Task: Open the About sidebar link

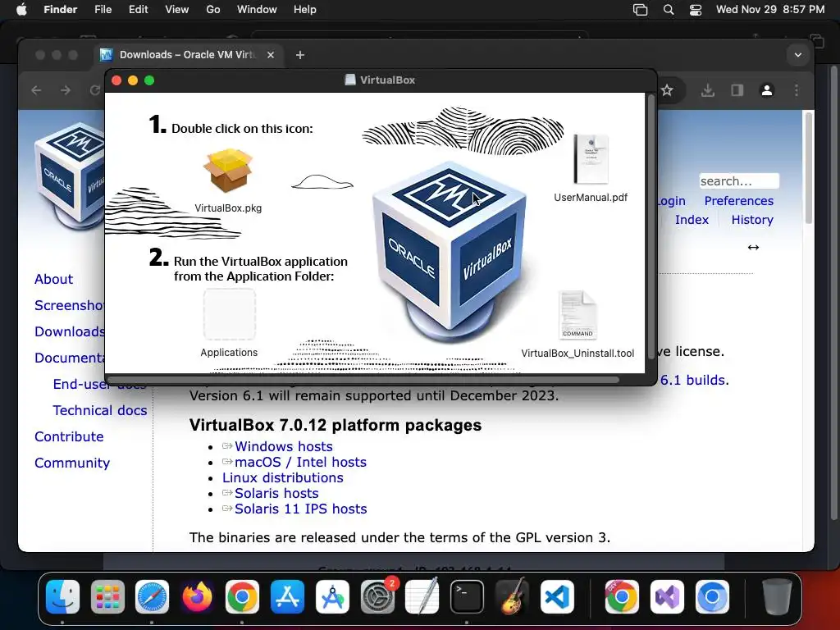Action: tap(53, 279)
